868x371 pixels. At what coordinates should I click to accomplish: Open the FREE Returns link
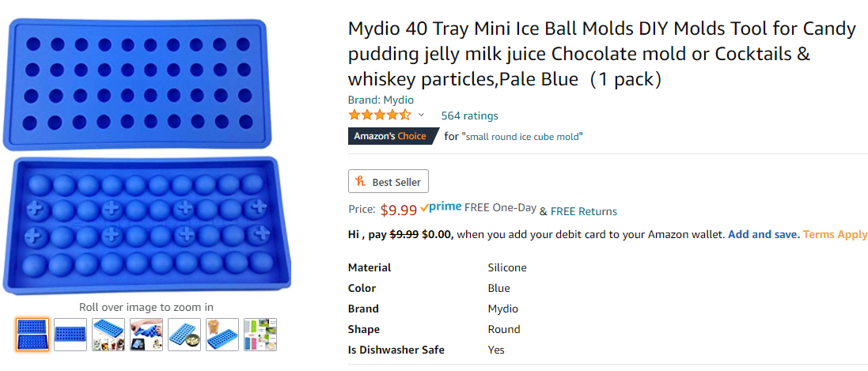584,211
